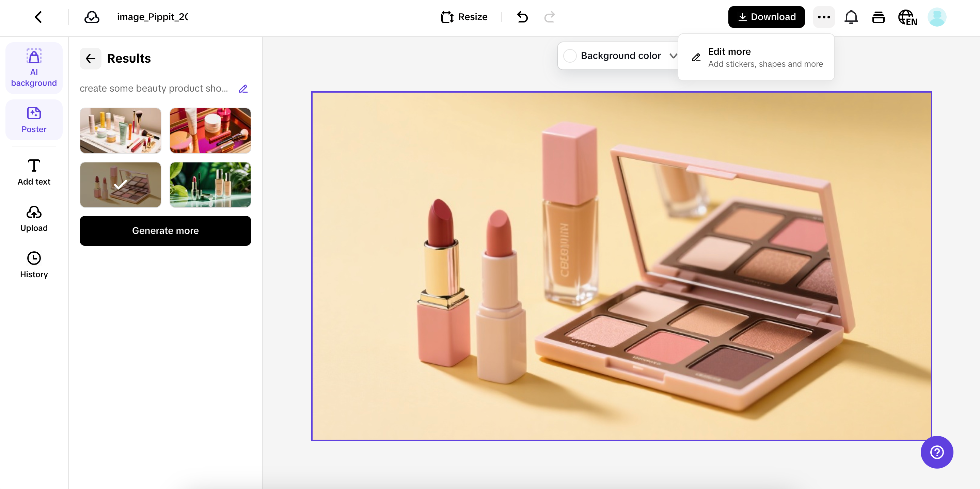Open the notifications bell
Image resolution: width=980 pixels, height=489 pixels.
[851, 17]
